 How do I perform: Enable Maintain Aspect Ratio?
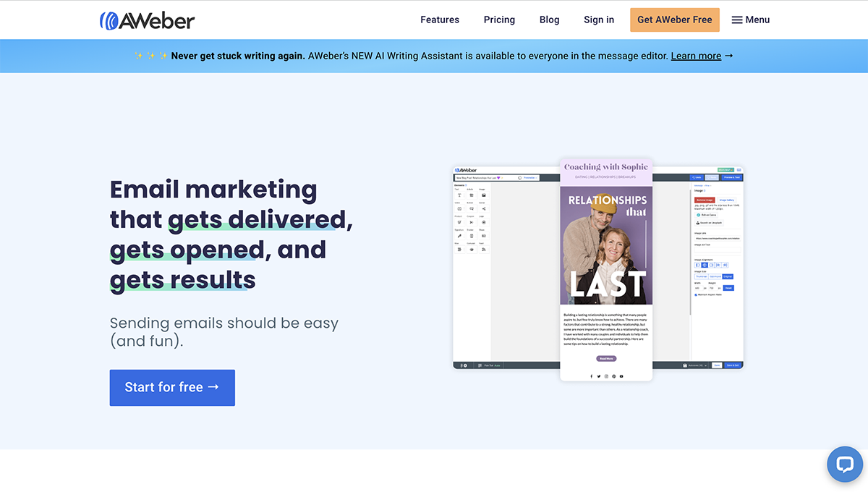pos(697,294)
